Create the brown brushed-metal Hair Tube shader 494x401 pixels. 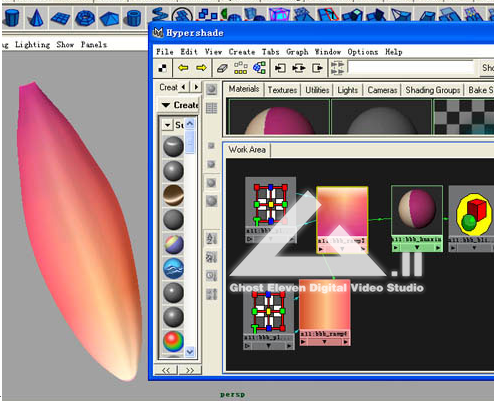(x=173, y=195)
